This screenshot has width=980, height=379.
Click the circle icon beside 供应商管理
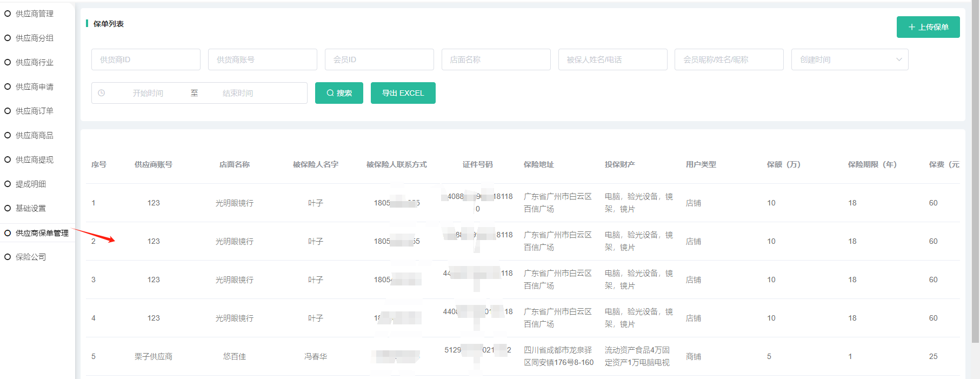(8, 14)
